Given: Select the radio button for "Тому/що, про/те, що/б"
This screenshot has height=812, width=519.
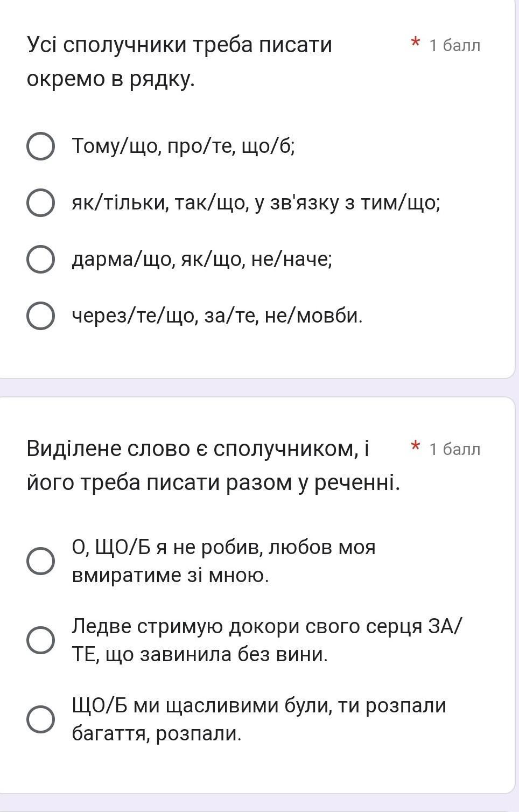Looking at the screenshot, I should click(40, 146).
